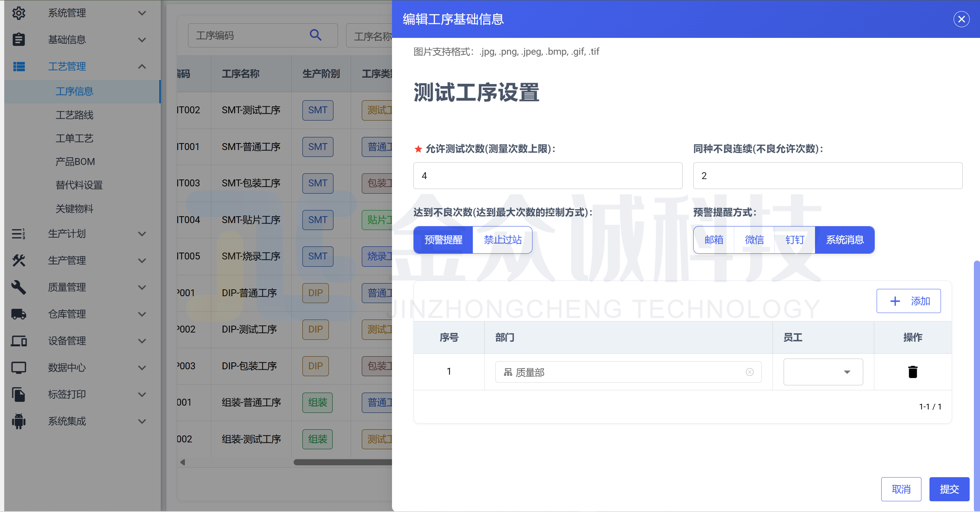The height and width of the screenshot is (512, 980).
Task: Collapse the 工艺管理 menu section
Action: point(142,66)
